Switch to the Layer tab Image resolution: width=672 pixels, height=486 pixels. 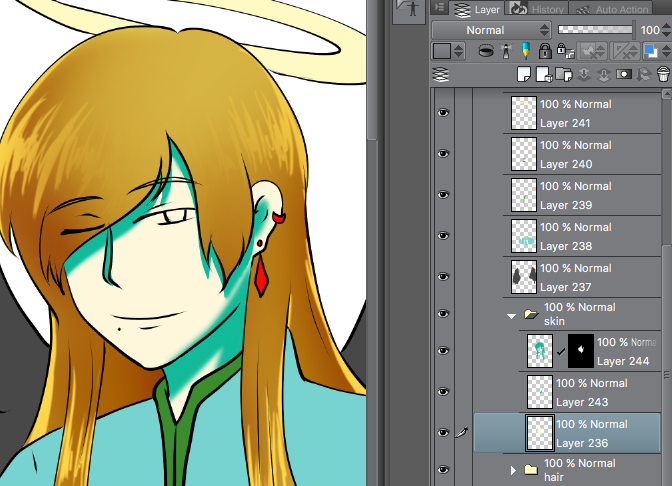[478, 9]
